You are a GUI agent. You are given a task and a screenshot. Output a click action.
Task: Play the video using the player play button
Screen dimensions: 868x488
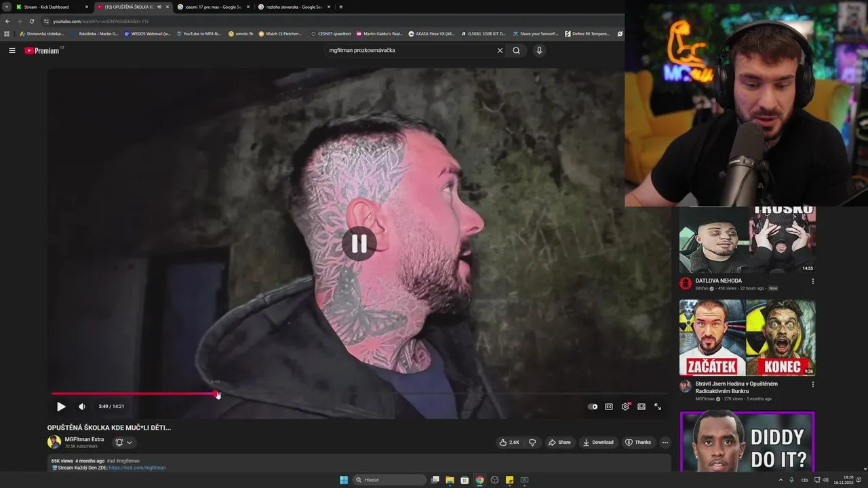click(61, 407)
